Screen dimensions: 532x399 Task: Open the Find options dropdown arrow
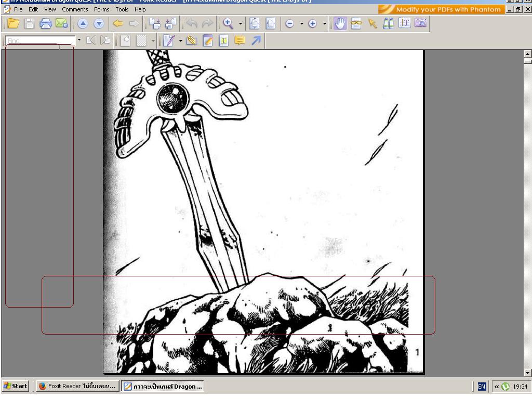click(x=79, y=41)
